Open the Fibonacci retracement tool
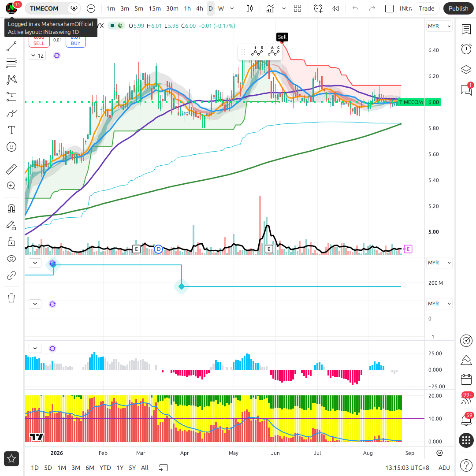The image size is (476, 476). (x=11, y=63)
